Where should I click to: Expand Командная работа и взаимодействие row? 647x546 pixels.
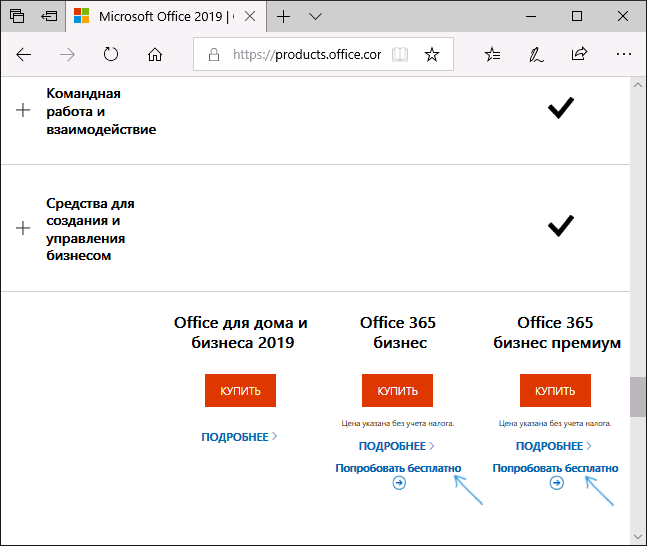point(23,110)
